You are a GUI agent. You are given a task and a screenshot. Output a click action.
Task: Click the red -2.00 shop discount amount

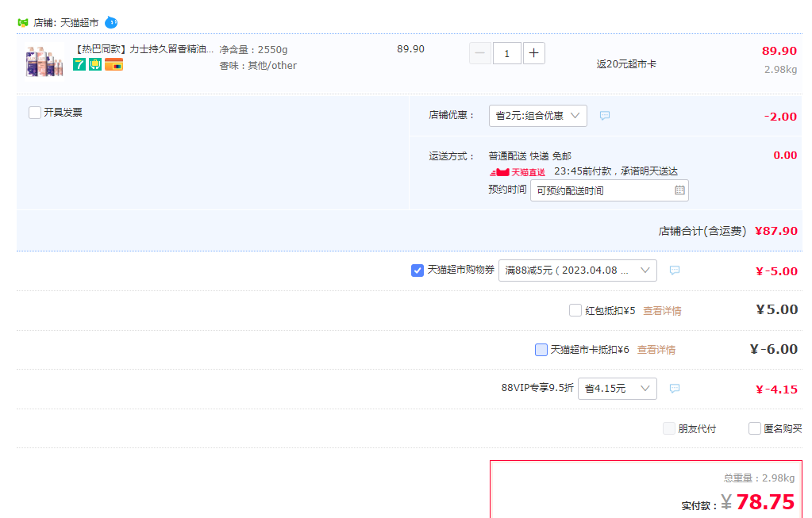[x=780, y=117]
